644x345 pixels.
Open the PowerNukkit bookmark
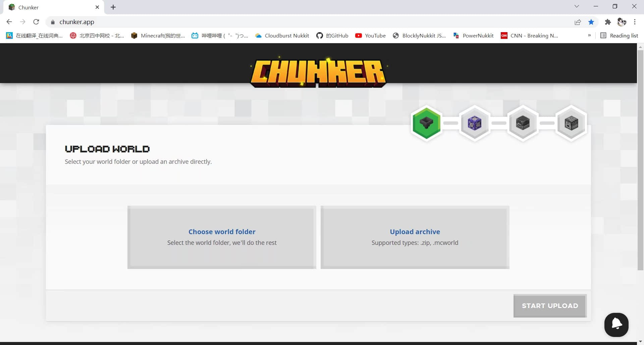[x=473, y=36]
